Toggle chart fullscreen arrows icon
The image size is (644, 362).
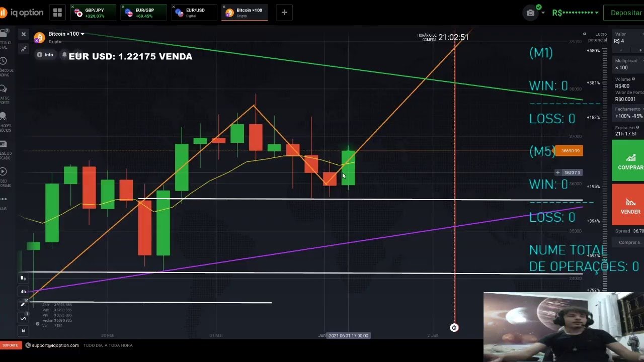click(x=23, y=48)
